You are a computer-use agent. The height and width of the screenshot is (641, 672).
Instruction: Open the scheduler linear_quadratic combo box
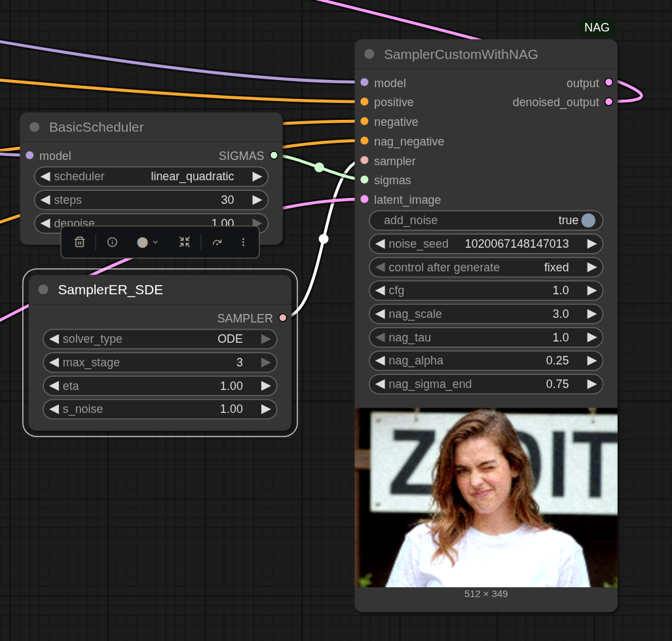point(151,177)
